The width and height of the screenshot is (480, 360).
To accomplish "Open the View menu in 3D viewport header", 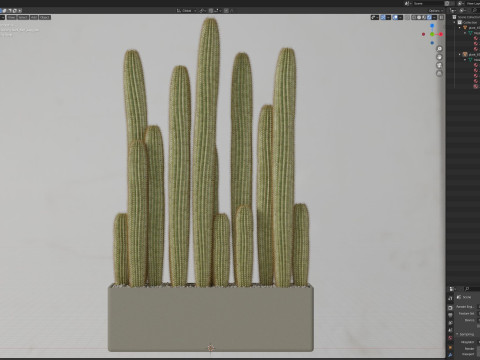I will 11,17.
